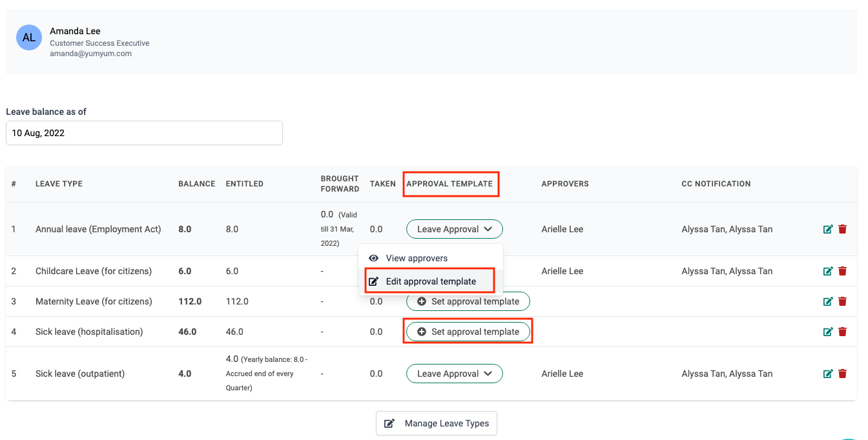
Task: Click the Entitled column header
Action: (245, 184)
